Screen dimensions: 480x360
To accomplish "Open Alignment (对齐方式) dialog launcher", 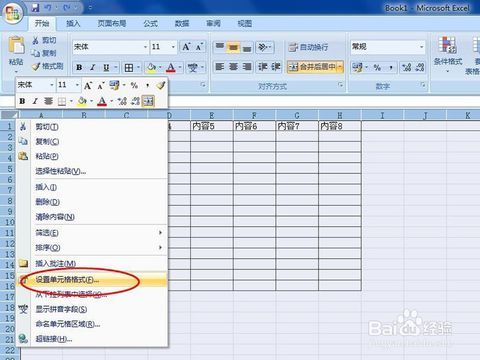I will [340, 85].
